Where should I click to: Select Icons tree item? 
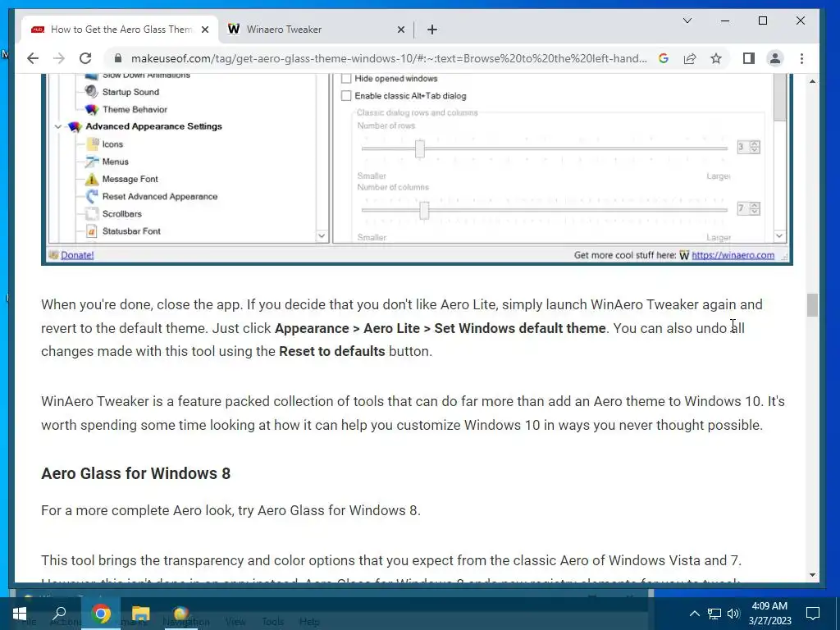pyautogui.click(x=112, y=144)
